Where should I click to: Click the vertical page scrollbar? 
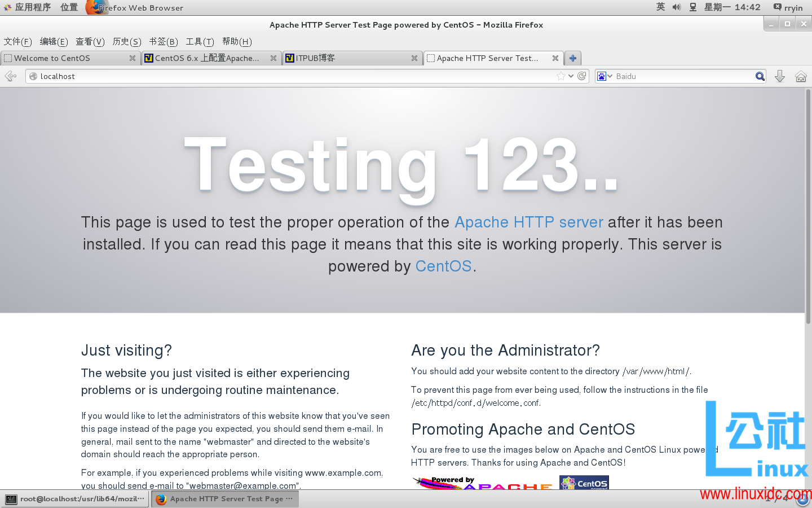tap(808, 226)
